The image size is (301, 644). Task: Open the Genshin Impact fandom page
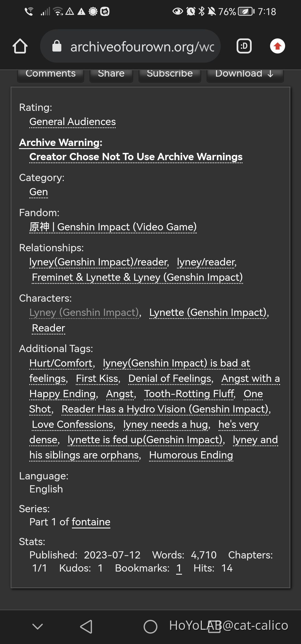coord(113,227)
